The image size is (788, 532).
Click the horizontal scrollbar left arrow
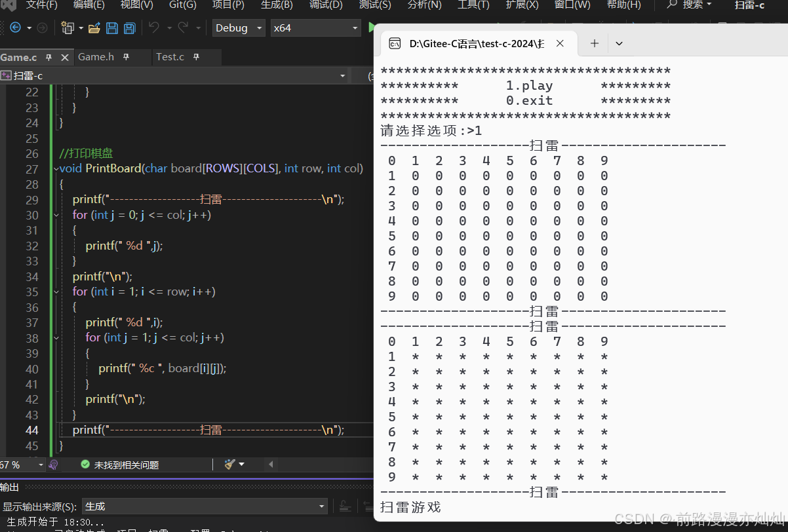(271, 464)
